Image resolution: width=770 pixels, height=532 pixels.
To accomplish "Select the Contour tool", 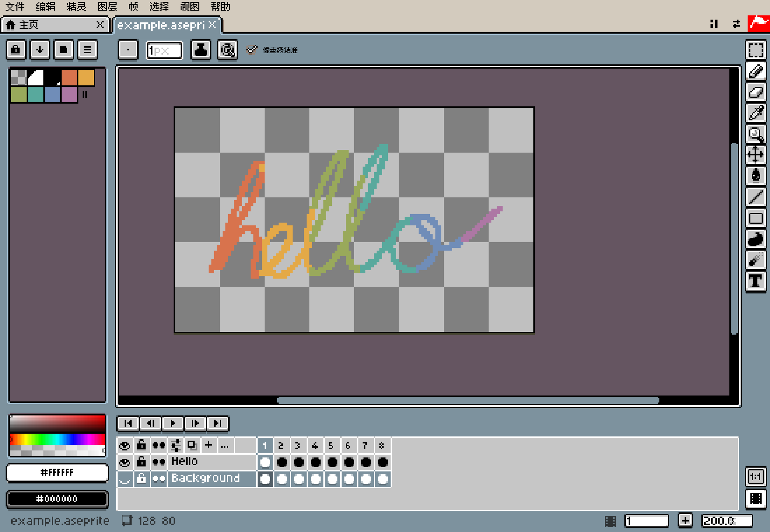I will (756, 239).
